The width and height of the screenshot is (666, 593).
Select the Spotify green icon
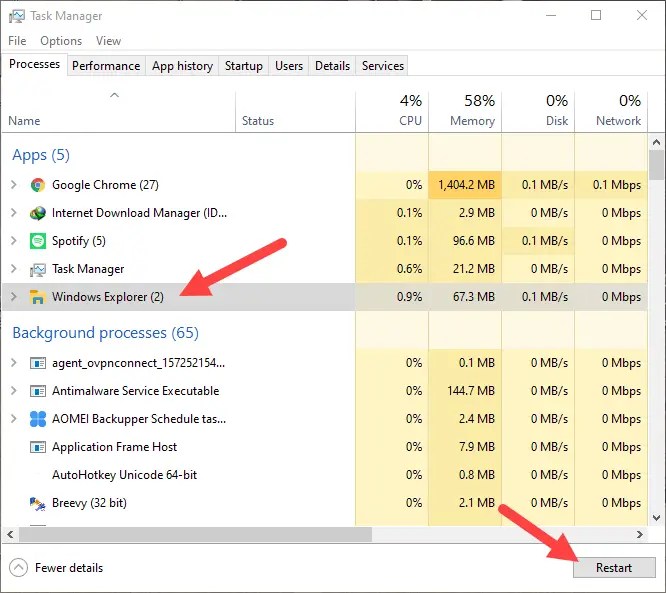click(x=38, y=241)
